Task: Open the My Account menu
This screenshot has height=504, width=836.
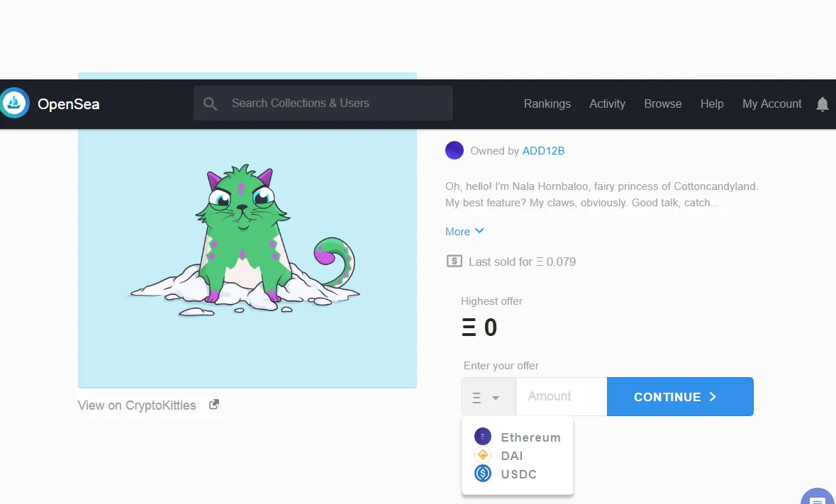Action: 772,104
